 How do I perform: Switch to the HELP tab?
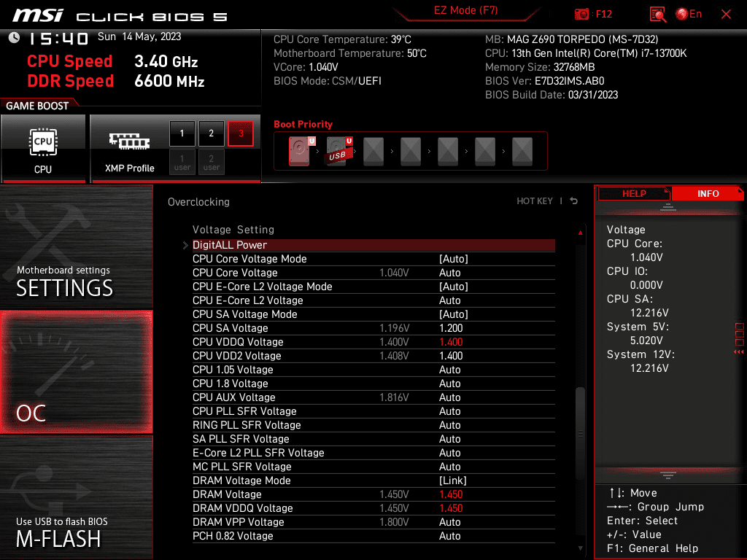634,194
